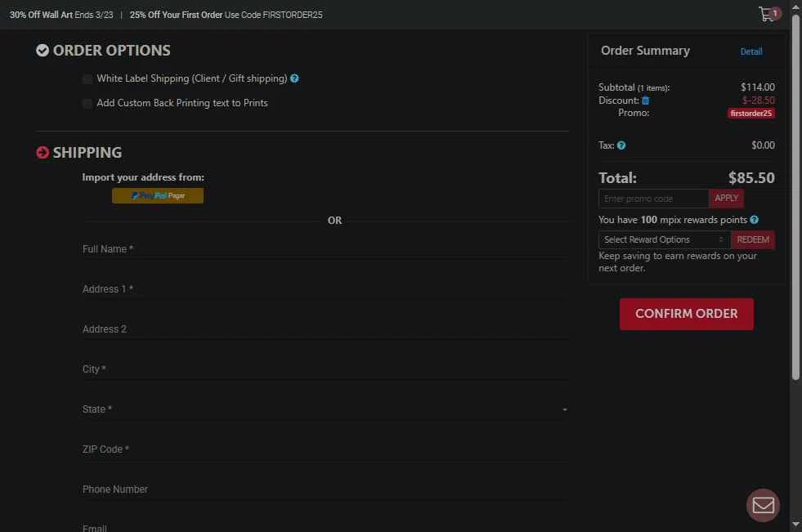Click the Tax help question icon
This screenshot has width=802, height=532.
tap(621, 145)
